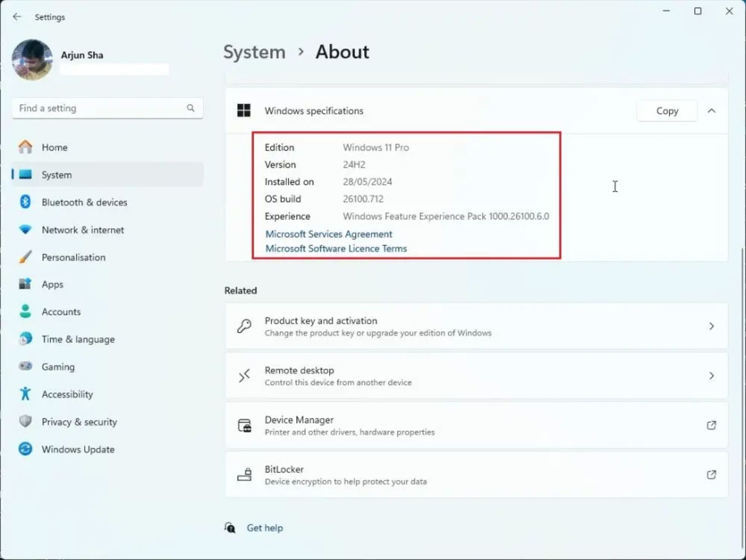Open Privacy & security label

80,422
